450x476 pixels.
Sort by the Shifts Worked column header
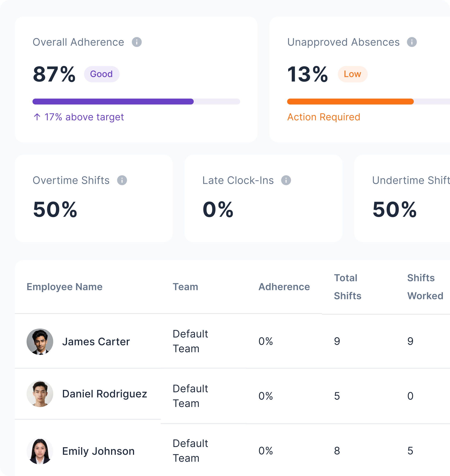coord(425,287)
